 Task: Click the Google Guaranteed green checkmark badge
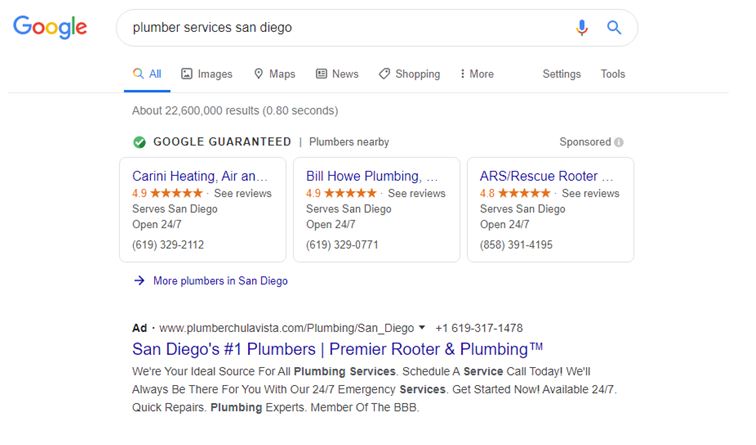point(139,142)
